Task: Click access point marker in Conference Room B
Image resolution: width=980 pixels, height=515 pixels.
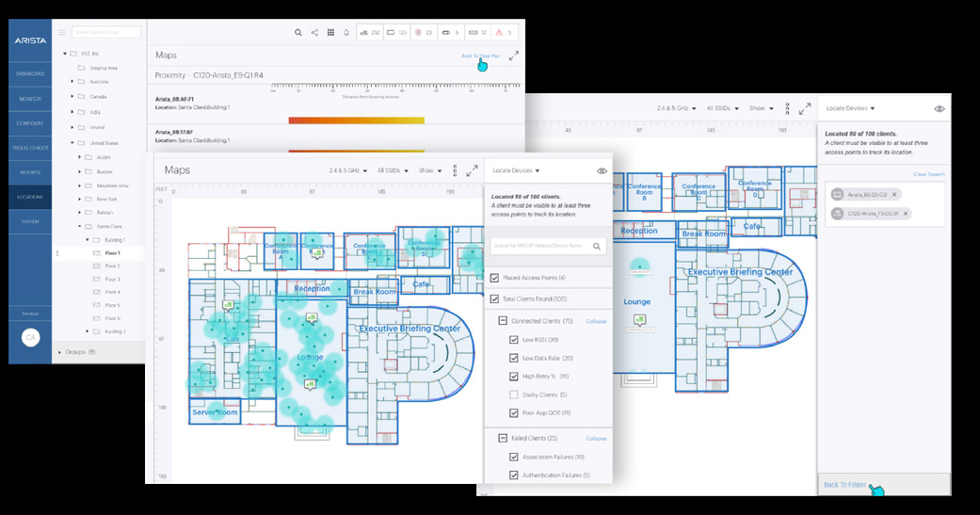Action: (318, 254)
